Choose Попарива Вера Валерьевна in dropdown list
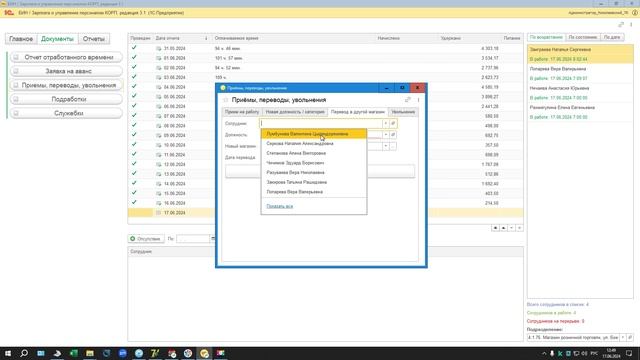 tap(313, 192)
